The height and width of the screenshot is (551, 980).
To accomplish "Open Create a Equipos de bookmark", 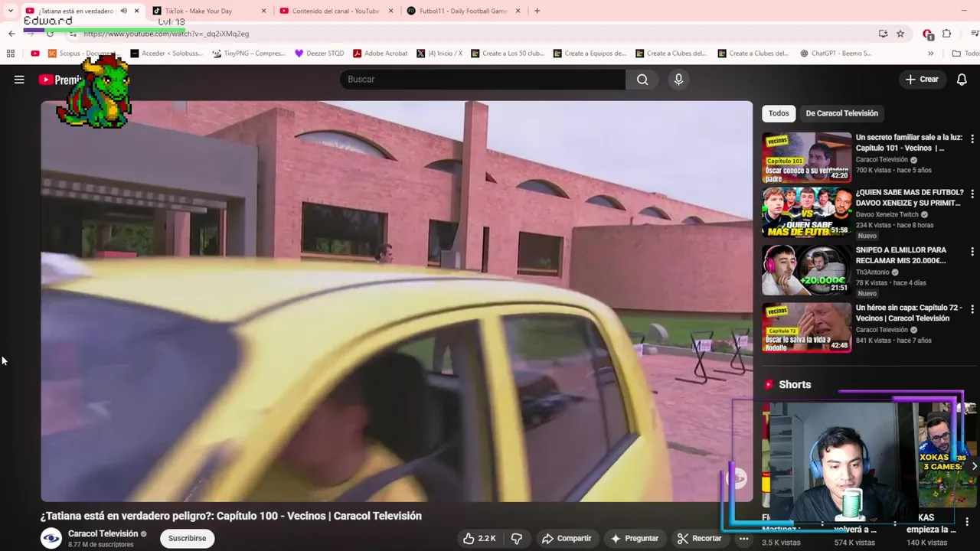I will coord(589,54).
